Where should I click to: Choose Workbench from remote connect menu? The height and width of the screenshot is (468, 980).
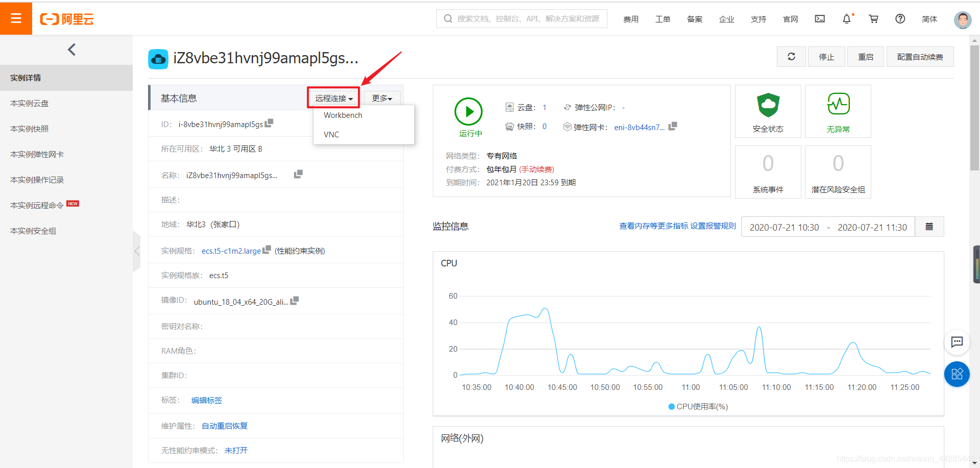click(343, 115)
